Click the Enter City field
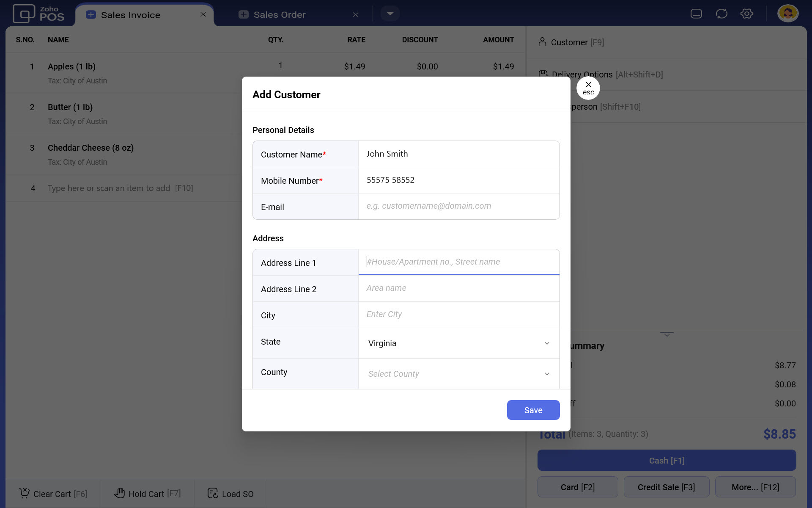 458,315
